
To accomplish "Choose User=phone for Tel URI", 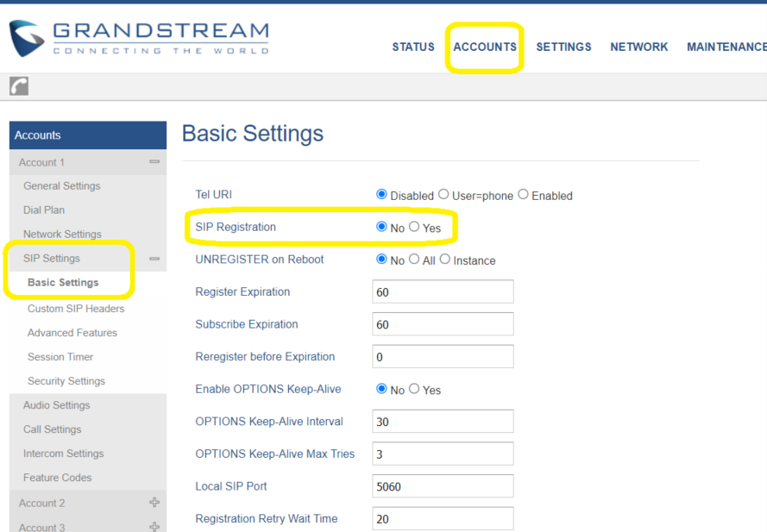I will click(443, 194).
